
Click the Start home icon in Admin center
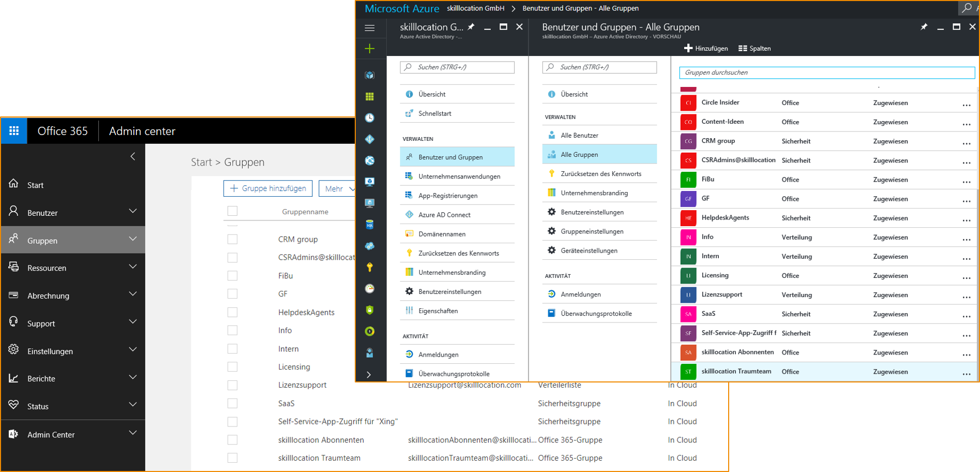(x=14, y=184)
